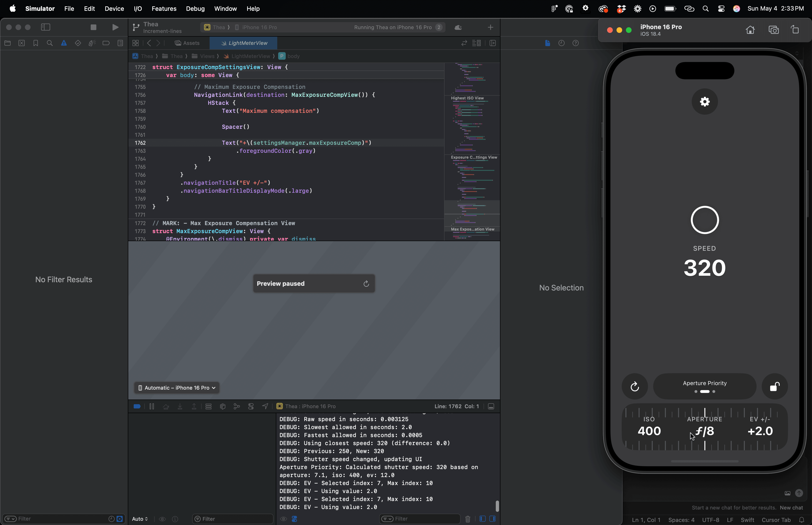Tap the Aperture Priority mode button
The width and height of the screenshot is (812, 525).
[x=705, y=386]
